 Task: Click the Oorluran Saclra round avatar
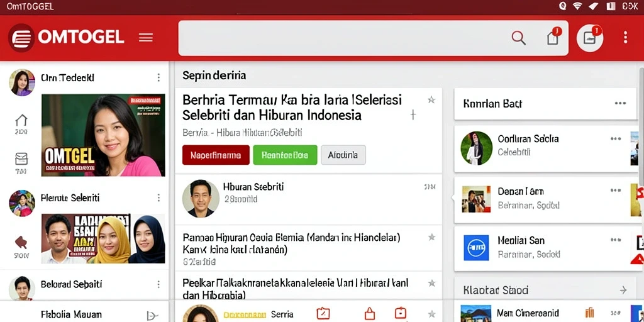[477, 148]
